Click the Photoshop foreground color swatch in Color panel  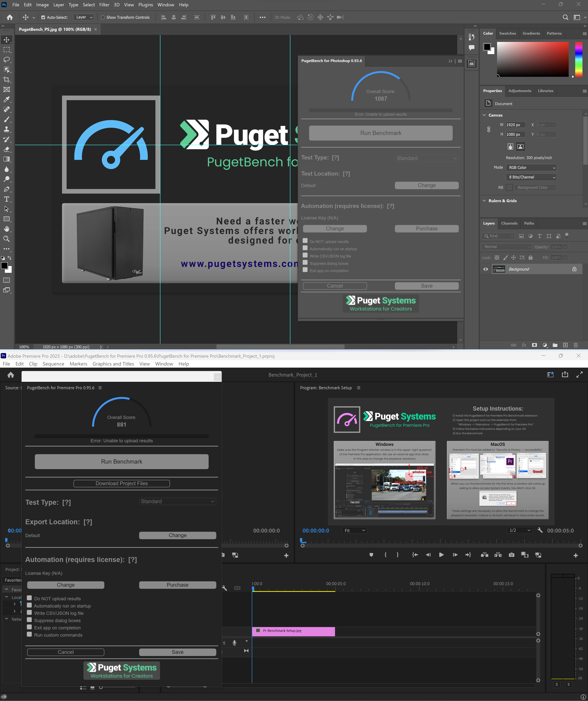tap(487, 47)
